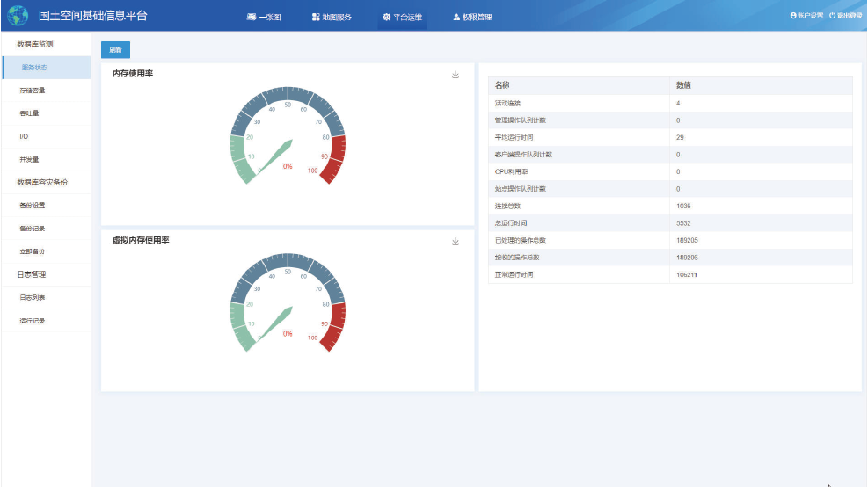Collapse the 日志管理 sidebar group
This screenshot has height=487, width=868.
[32, 274]
